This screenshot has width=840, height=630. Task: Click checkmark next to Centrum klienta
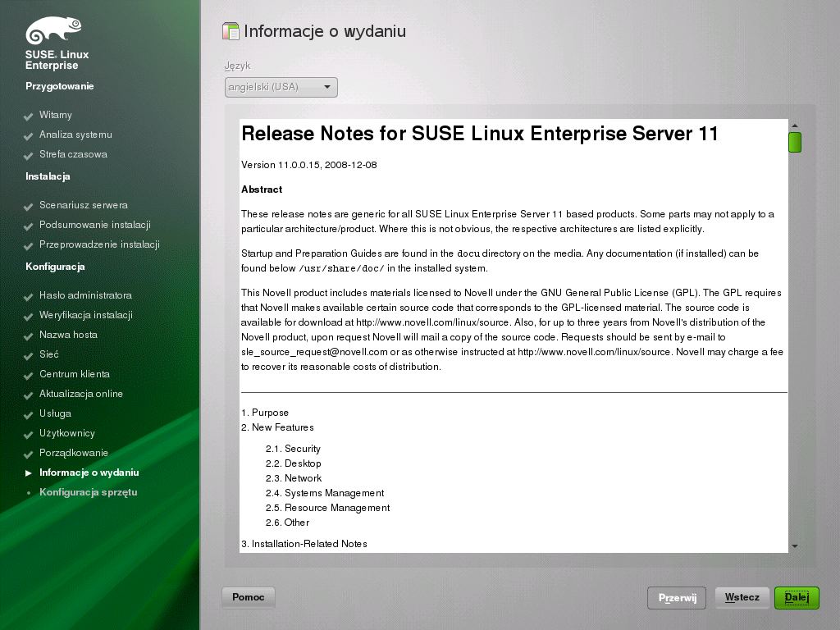click(29, 376)
